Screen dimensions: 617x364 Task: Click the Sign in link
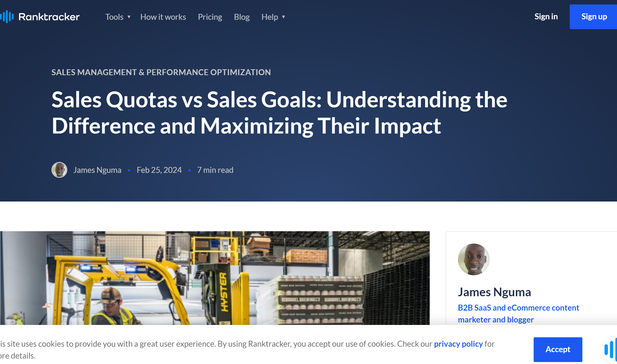pyautogui.click(x=546, y=17)
